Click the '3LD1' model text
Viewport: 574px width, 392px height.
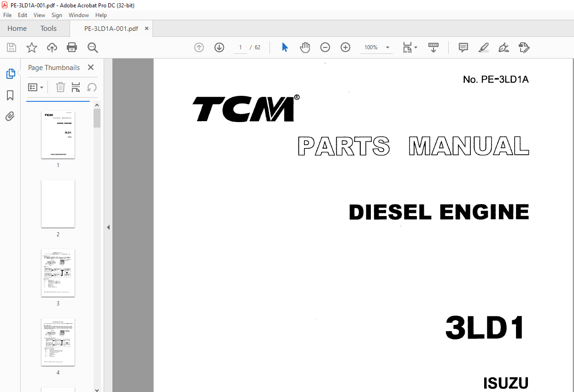[x=485, y=327]
